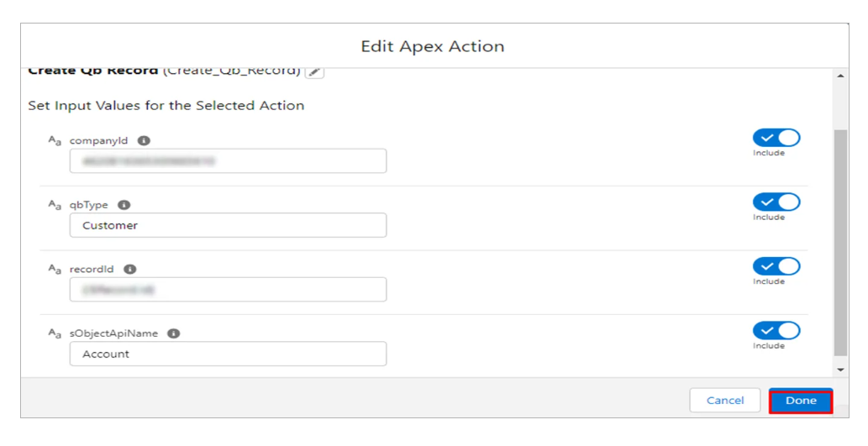Click the text type icon beside qbType
Viewport: 868px width, 446px height.
pos(55,205)
